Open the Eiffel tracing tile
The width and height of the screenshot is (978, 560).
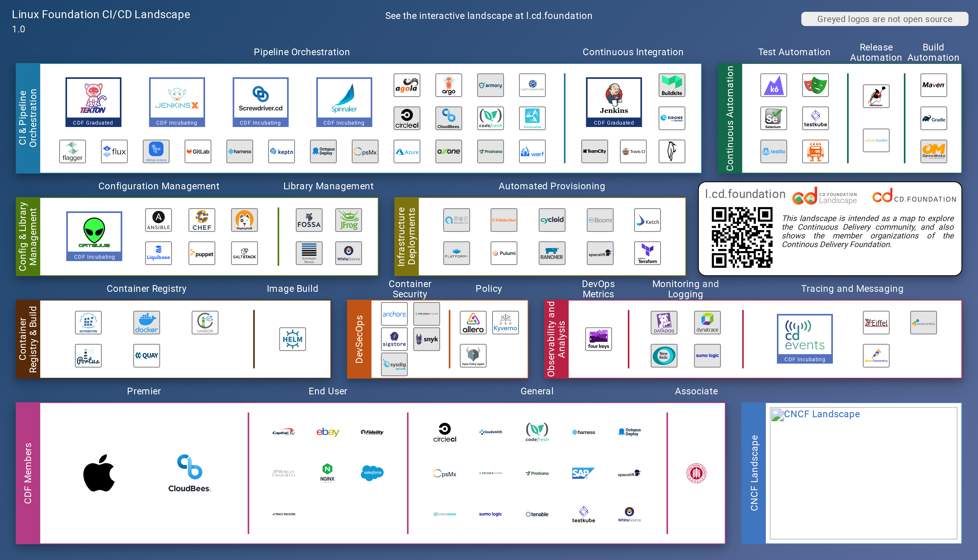click(876, 322)
